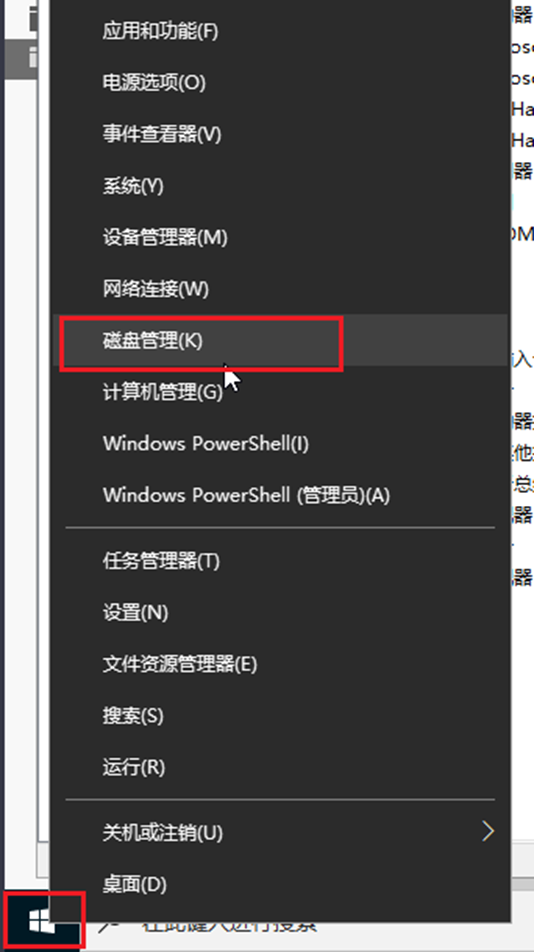Expand the 关机或注销(U) submenu arrow
Viewport: 534px width, 952px height.
pos(488,831)
